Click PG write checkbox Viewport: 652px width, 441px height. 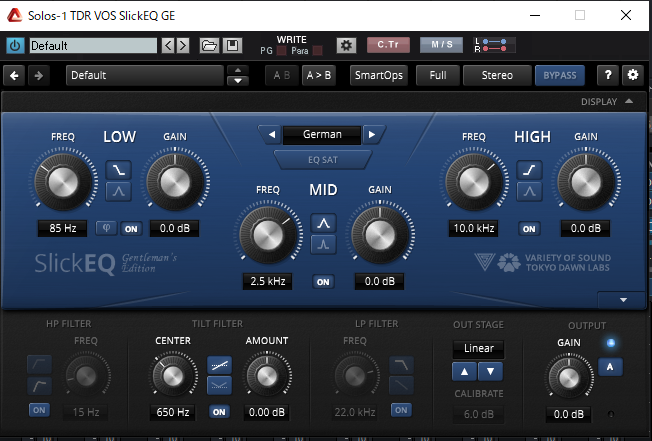point(282,51)
